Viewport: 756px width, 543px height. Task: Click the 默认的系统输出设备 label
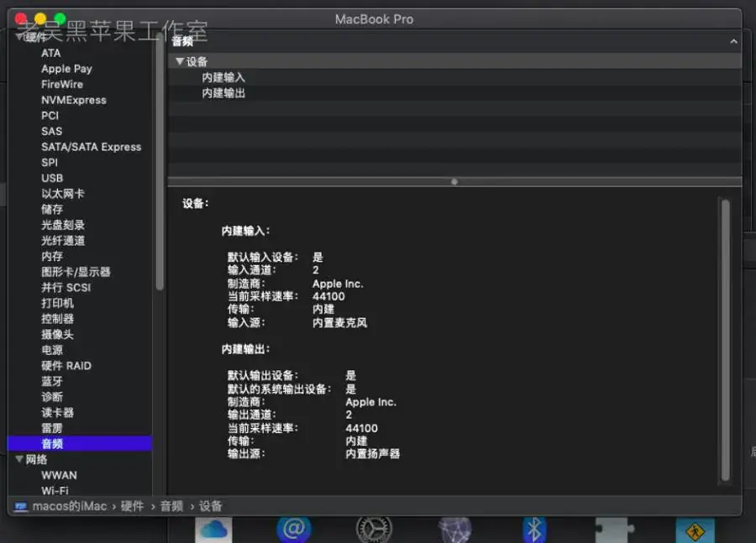pyautogui.click(x=279, y=389)
